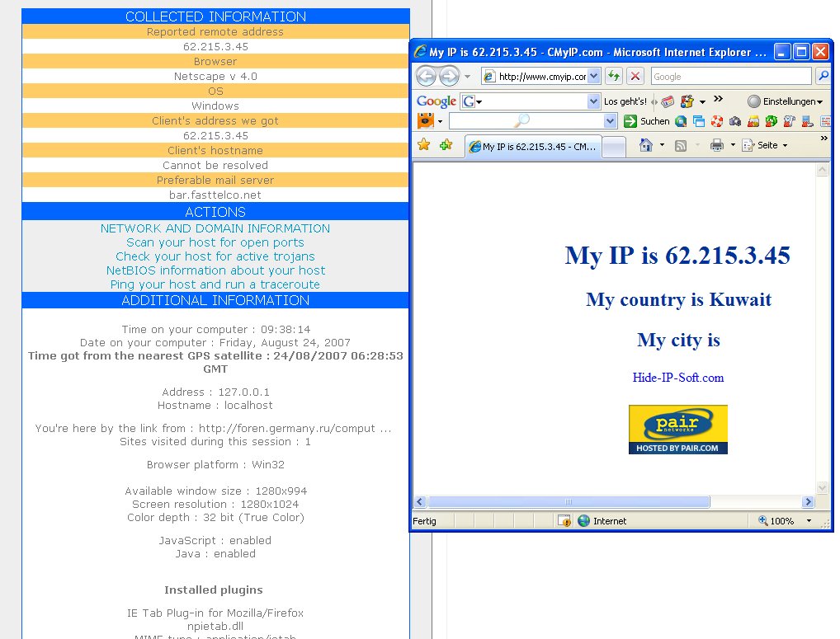The width and height of the screenshot is (840, 639).
Task: Open the 100% zoom level control
Action: point(784,521)
